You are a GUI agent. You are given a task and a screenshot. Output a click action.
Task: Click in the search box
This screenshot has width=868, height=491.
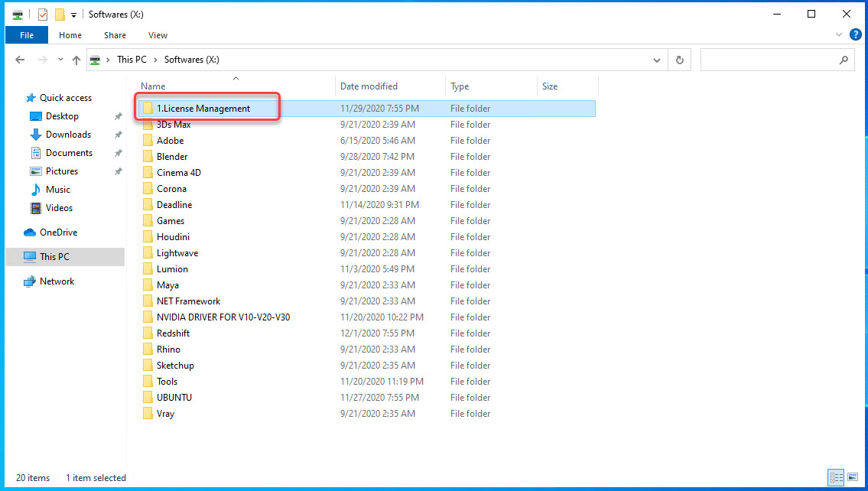click(769, 60)
